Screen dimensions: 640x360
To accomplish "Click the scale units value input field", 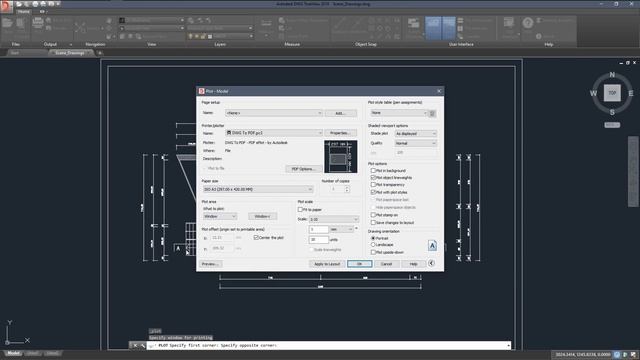I will pyautogui.click(x=318, y=240).
